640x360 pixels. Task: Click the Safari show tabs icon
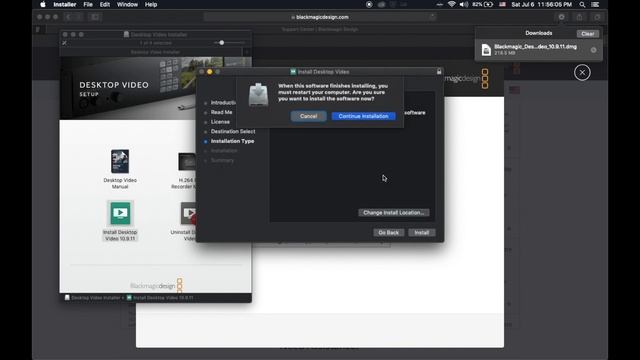pos(597,17)
